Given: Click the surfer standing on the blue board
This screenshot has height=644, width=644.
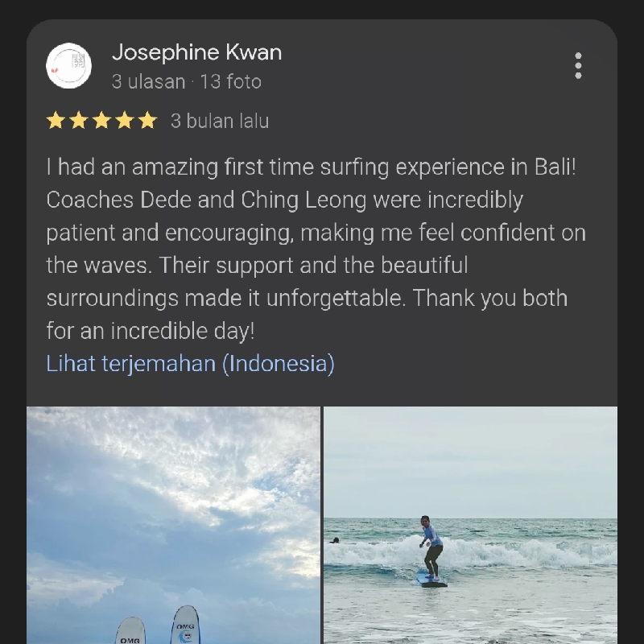Looking at the screenshot, I should pyautogui.click(x=431, y=548).
